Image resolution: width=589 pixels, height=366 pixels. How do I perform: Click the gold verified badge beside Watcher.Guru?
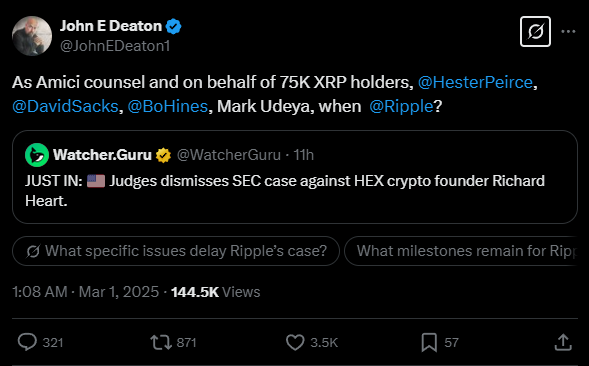(163, 155)
